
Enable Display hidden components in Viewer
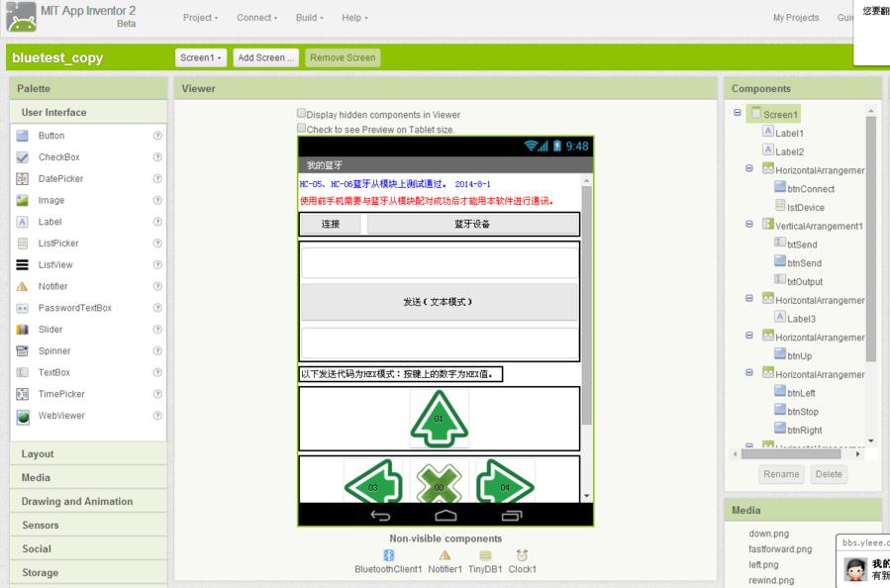pyautogui.click(x=302, y=115)
